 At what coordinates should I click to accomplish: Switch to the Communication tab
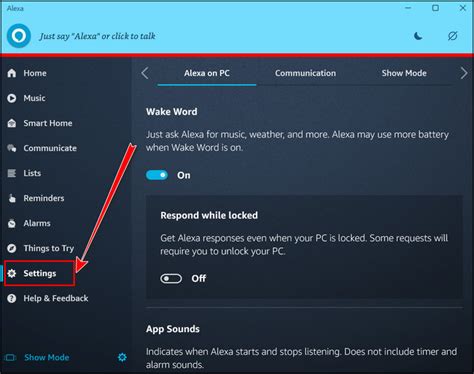(x=305, y=73)
